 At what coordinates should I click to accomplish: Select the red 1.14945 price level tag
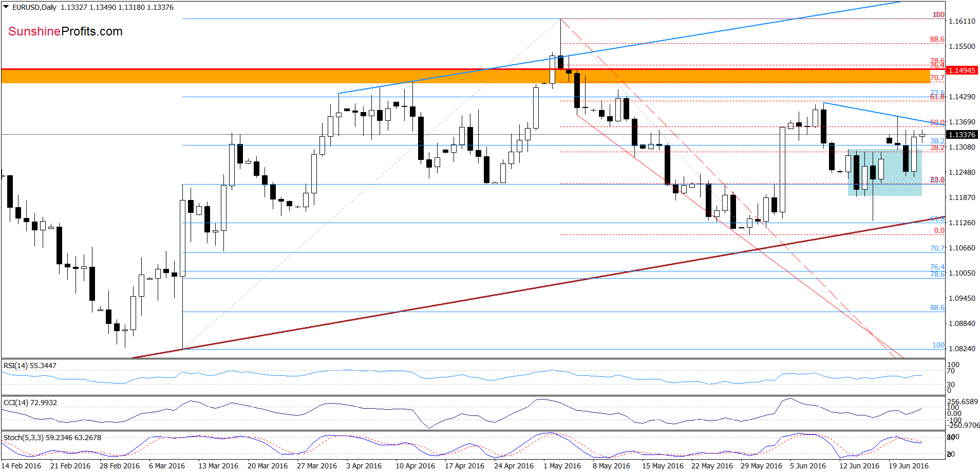[x=962, y=70]
